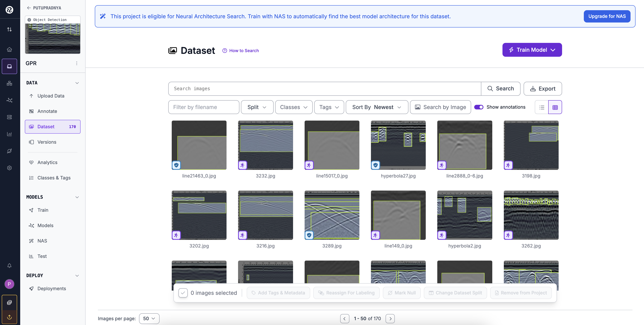Viewport: 644px width, 325px height.
Task: Open the Split filter dropdown
Action: pos(257,107)
